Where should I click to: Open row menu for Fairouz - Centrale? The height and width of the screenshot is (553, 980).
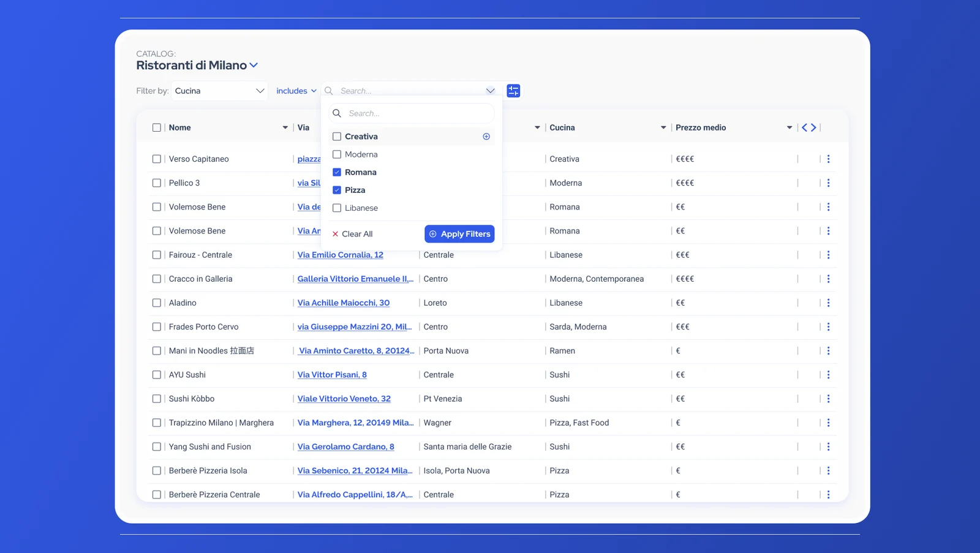[x=828, y=255]
